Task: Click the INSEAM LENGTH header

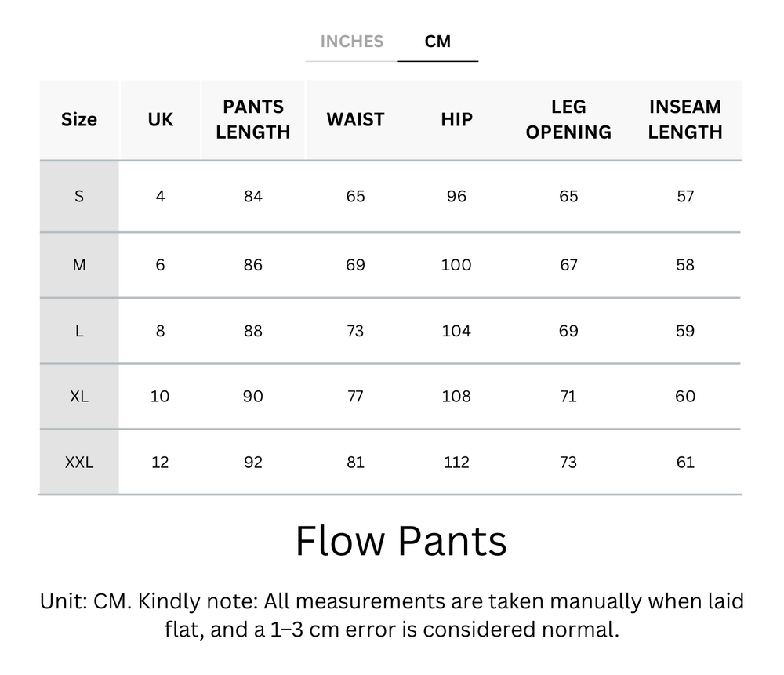Action: pyautogui.click(x=685, y=119)
